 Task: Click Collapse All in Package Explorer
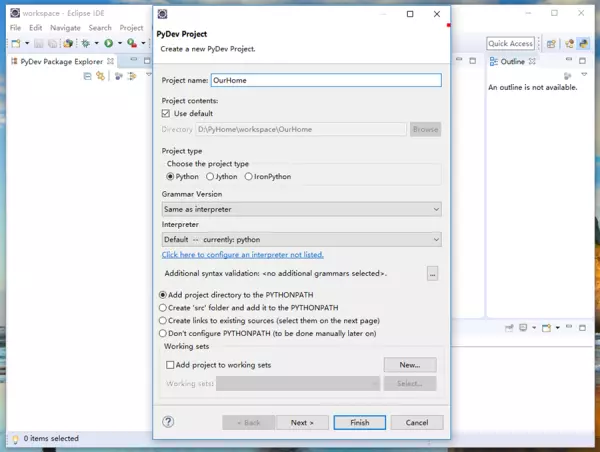click(x=87, y=76)
